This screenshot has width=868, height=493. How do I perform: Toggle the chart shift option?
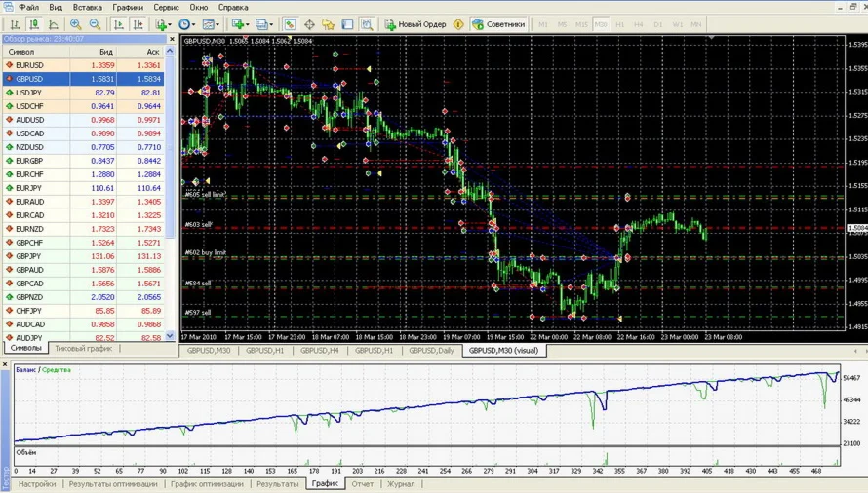(138, 24)
